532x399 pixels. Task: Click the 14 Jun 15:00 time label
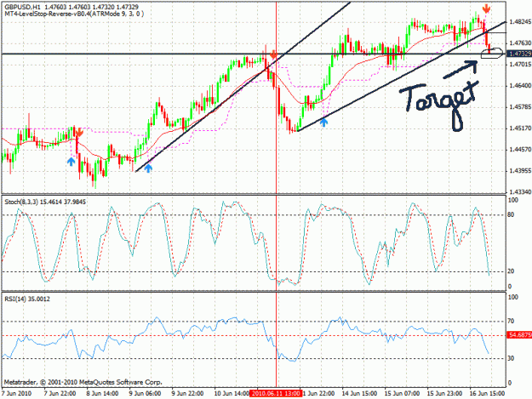click(x=359, y=394)
